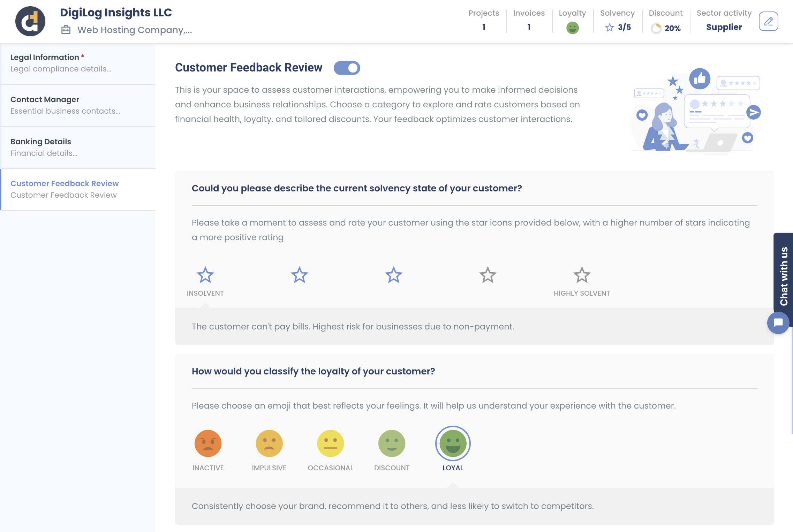Click the green loyalty smiley in the header
The width and height of the screenshot is (793, 532).
click(x=572, y=28)
